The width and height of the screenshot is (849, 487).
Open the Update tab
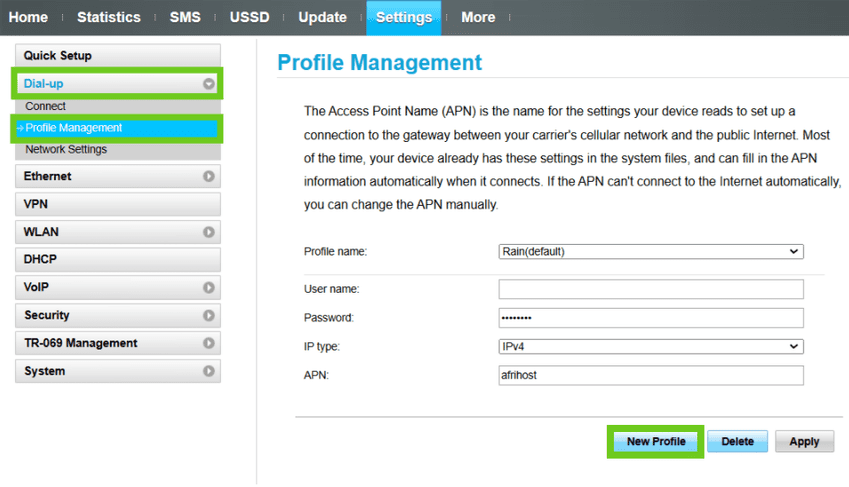tap(322, 17)
